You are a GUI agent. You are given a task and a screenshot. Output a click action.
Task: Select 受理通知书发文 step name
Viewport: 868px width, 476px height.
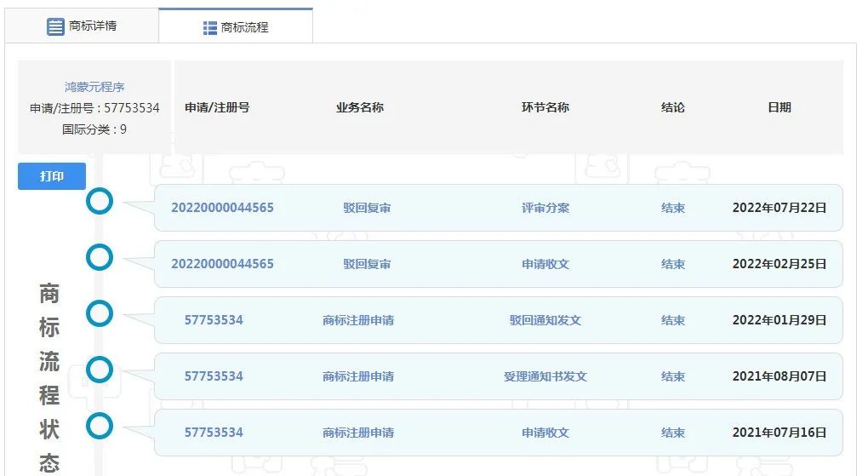pyautogui.click(x=545, y=376)
